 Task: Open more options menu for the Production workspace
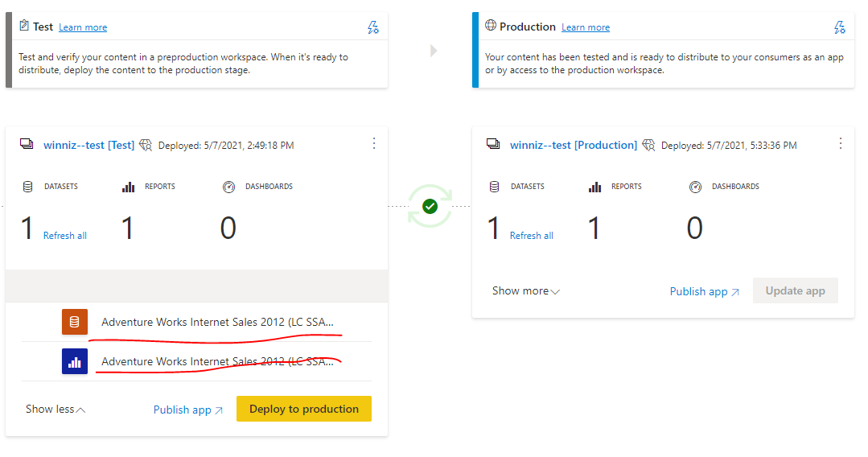coord(841,143)
